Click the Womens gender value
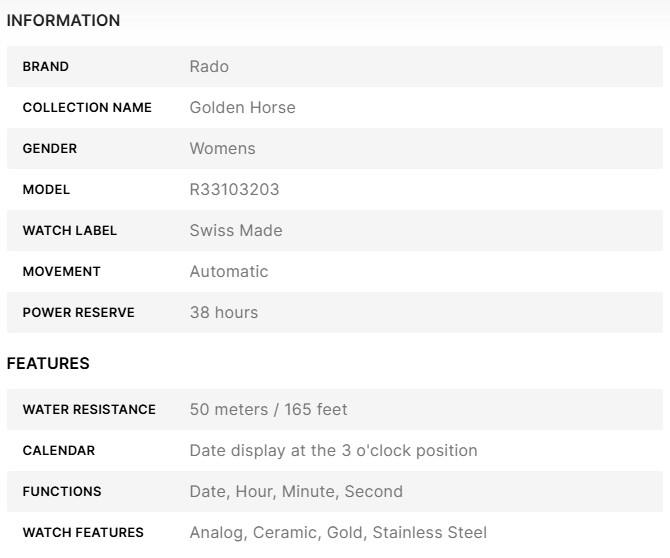The image size is (670, 558). tap(222, 149)
